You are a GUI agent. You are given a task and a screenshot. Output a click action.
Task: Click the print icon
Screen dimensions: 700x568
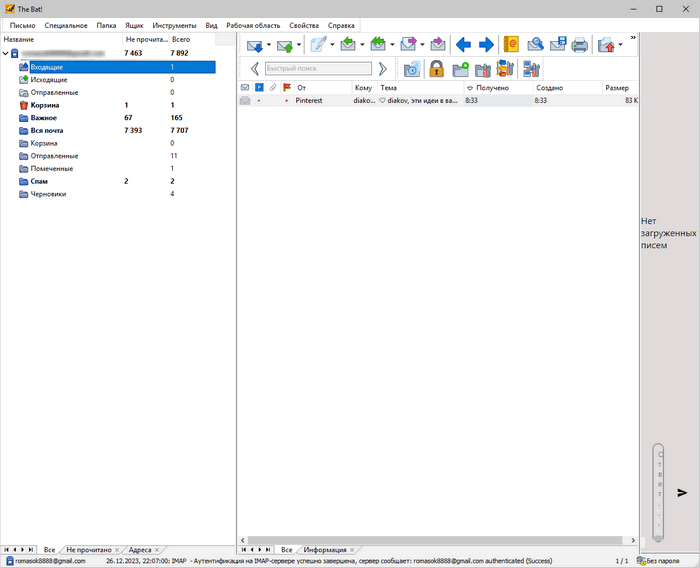click(580, 45)
